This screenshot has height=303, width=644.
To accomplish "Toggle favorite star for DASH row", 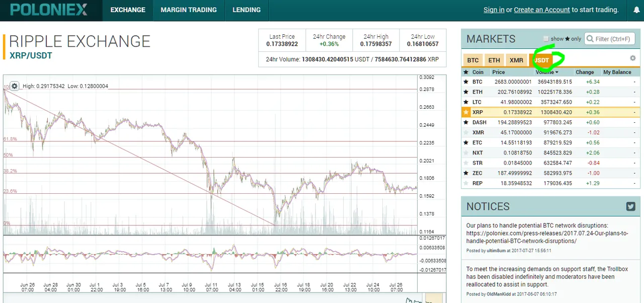I will 466,122.
